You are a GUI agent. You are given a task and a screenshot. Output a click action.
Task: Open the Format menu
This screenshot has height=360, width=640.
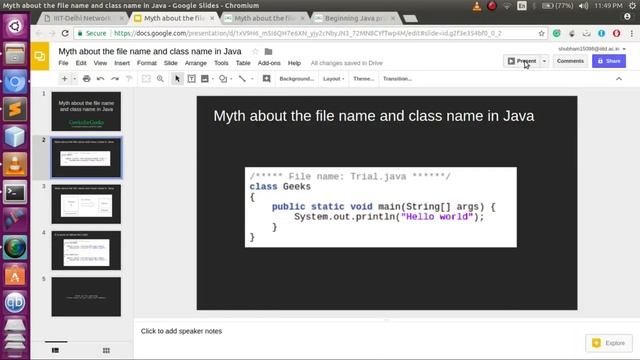[x=147, y=63]
